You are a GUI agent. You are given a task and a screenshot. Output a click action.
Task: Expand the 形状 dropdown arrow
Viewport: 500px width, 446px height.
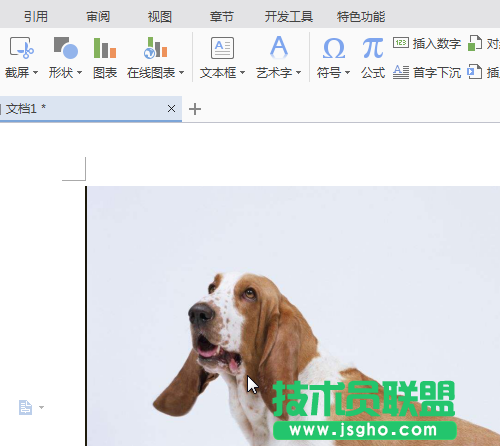pyautogui.click(x=79, y=72)
